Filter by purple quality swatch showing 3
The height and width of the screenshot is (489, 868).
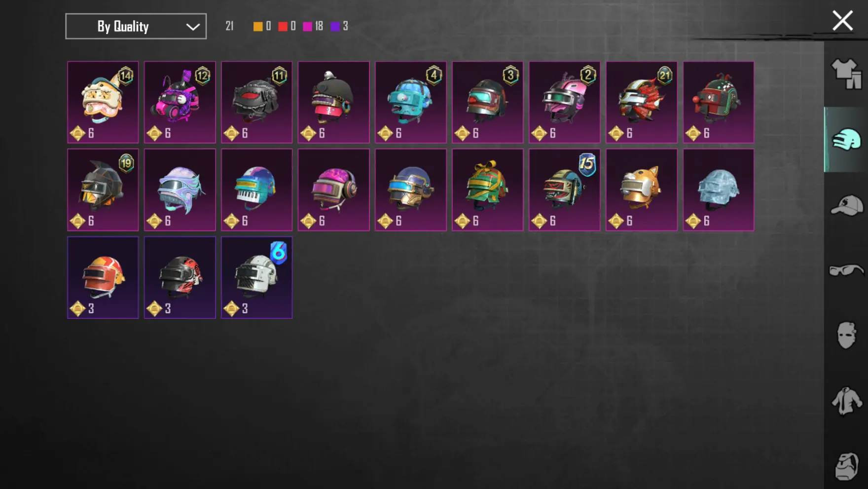335,26
